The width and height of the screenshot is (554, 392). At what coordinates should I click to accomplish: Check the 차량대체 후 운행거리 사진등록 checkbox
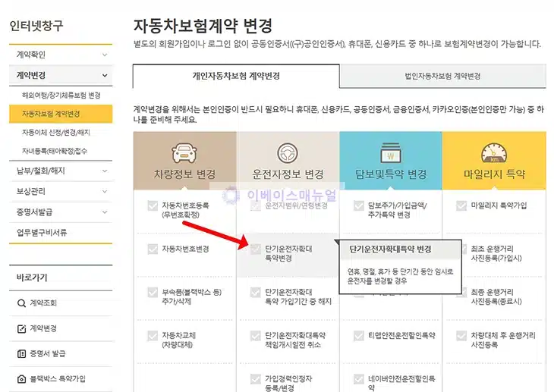(x=461, y=335)
